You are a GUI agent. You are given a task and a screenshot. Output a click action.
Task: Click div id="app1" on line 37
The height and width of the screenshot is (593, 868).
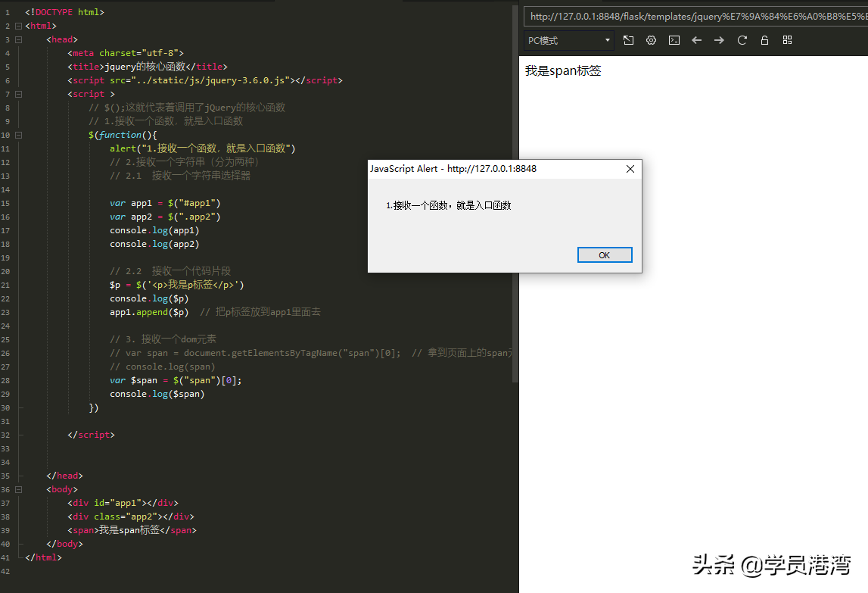click(123, 503)
